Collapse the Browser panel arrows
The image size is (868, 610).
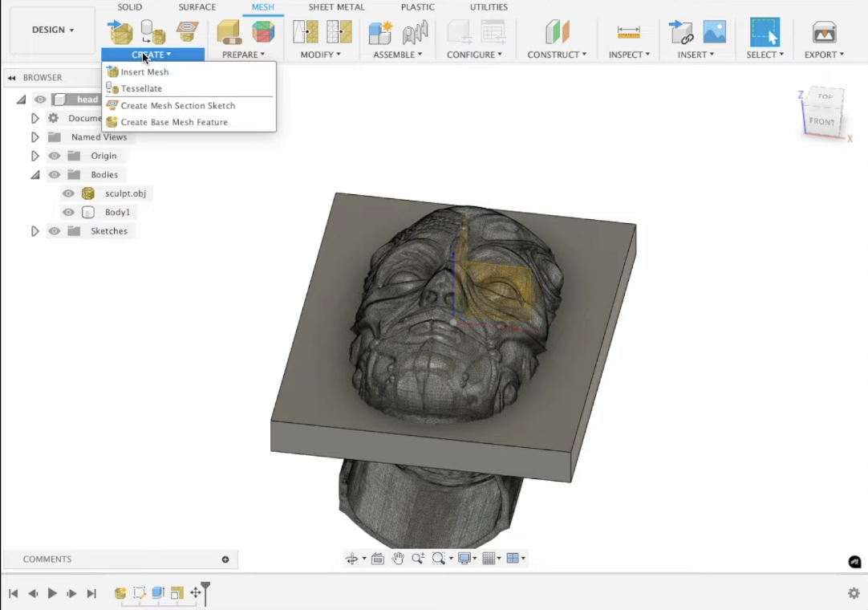pyautogui.click(x=11, y=78)
